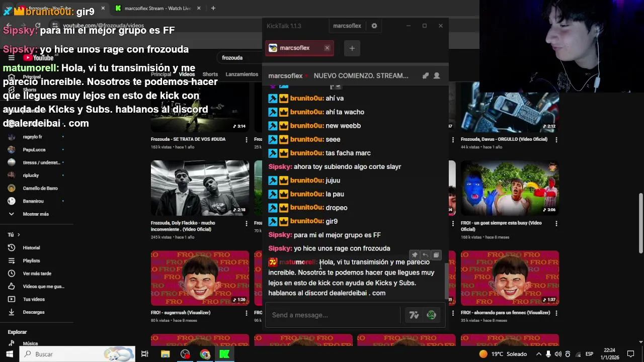Close marcsoflex Stream browser tab

coord(199,8)
